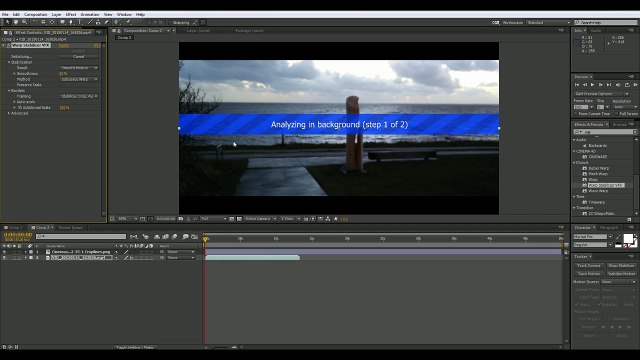640x360 pixels.
Task: Click the RAM preview icon in Preview panel
Action: pyautogui.click(x=636, y=84)
